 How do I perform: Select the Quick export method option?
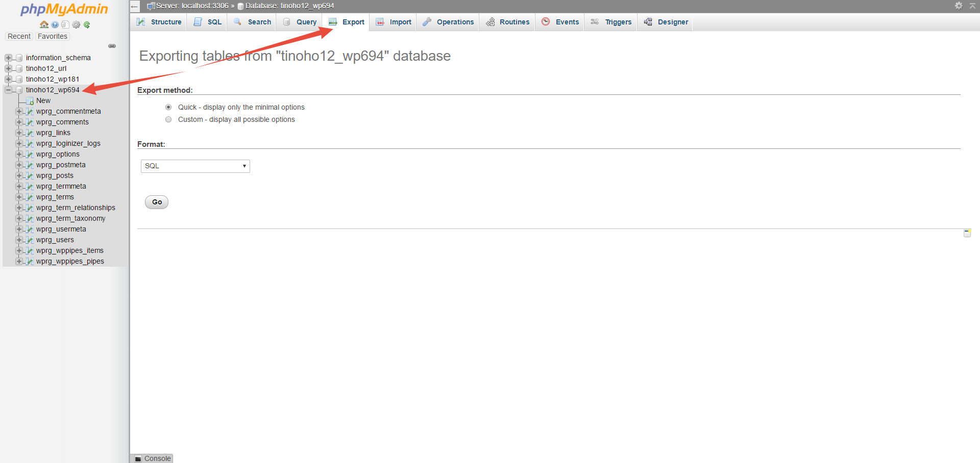(x=168, y=107)
